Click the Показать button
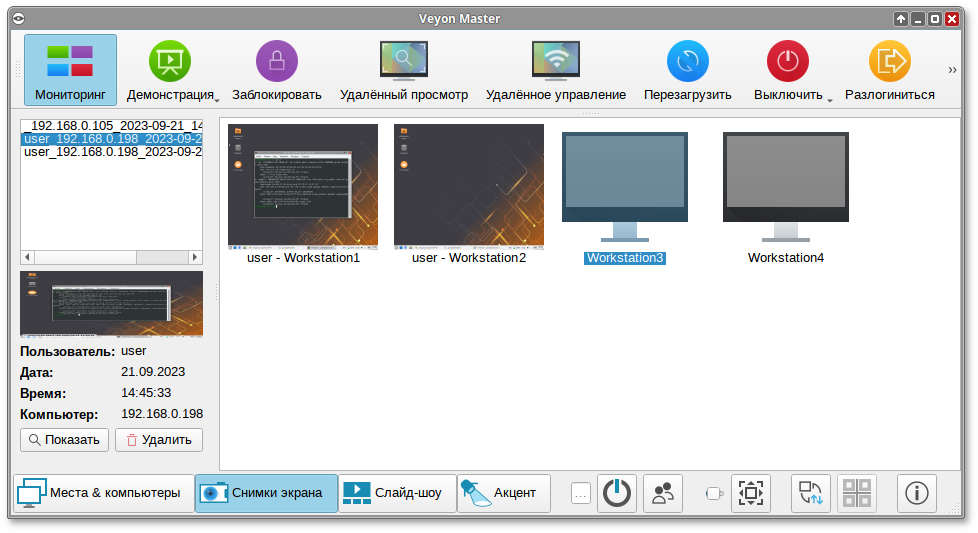This screenshot has height=533, width=978. coord(64,440)
